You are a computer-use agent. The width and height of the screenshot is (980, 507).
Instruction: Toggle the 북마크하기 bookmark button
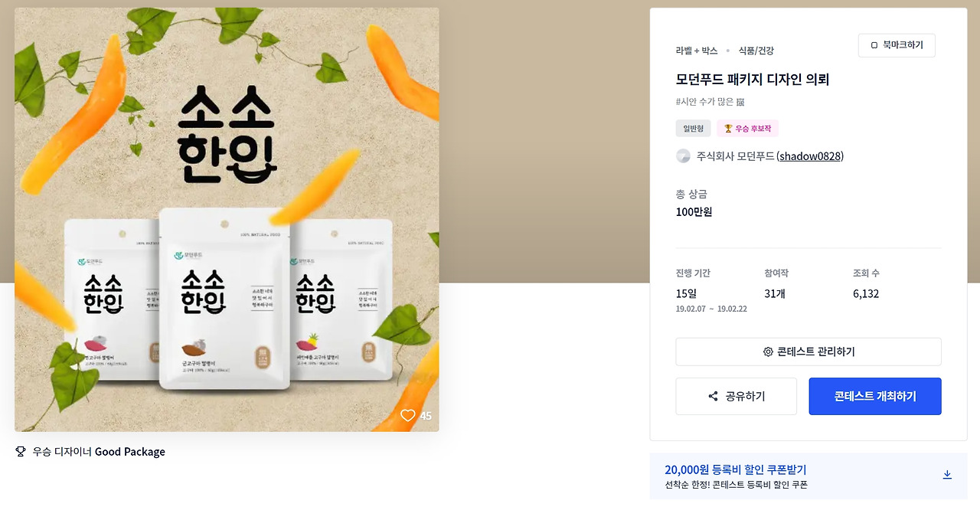(897, 45)
